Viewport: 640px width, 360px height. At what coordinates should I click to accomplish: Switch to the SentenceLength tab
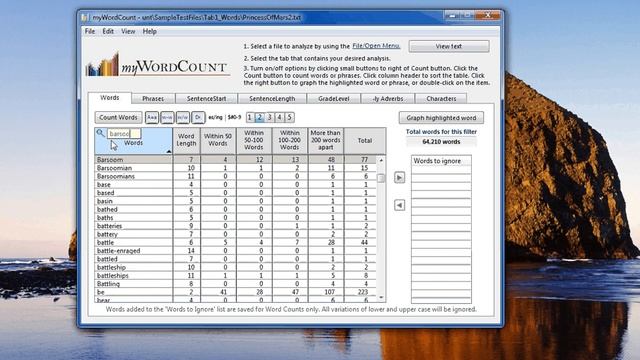click(x=272, y=99)
